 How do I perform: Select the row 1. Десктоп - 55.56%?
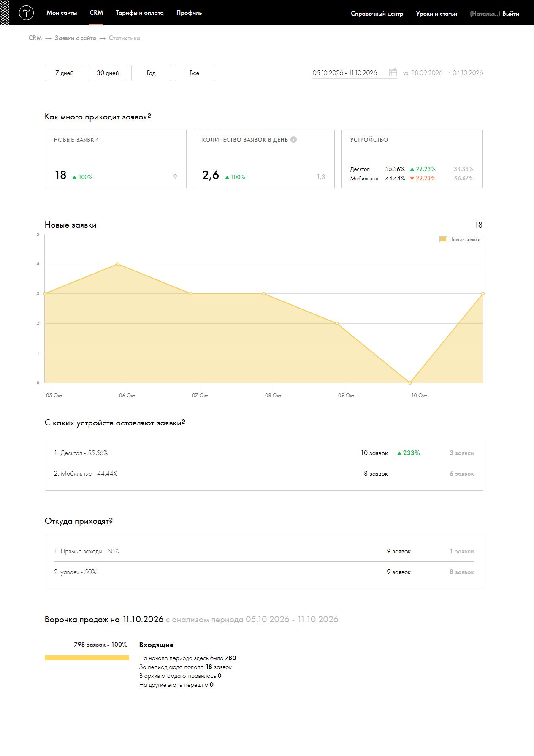(x=264, y=453)
